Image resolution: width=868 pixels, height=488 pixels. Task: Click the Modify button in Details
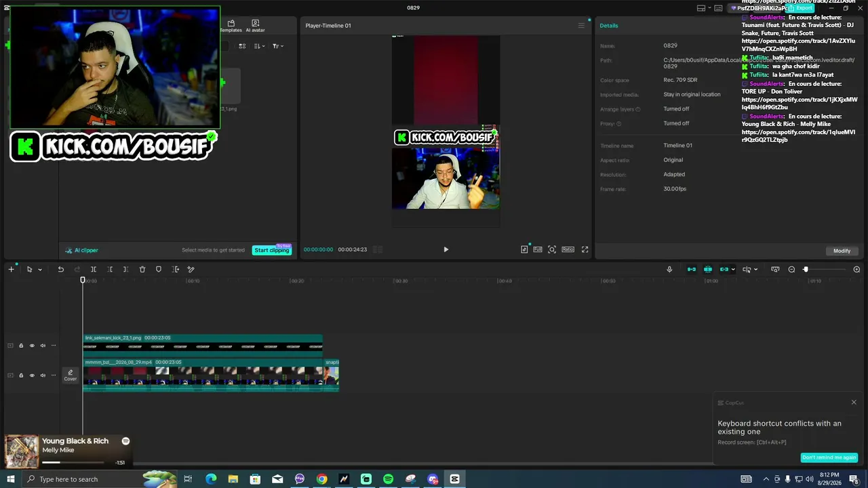click(x=842, y=251)
